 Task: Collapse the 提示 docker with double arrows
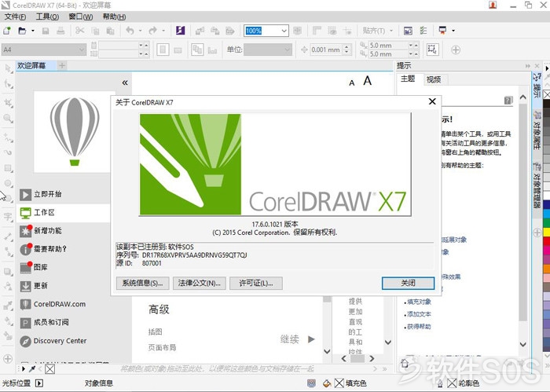pos(527,66)
